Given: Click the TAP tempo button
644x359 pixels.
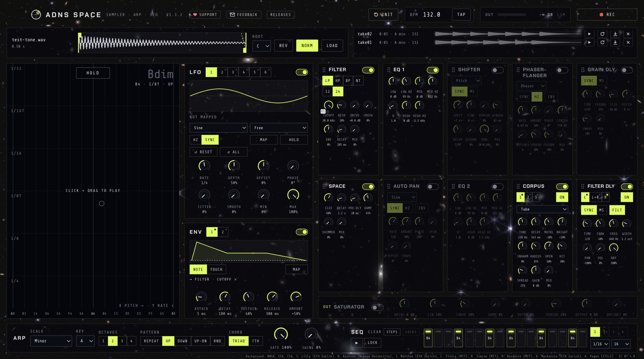Looking at the screenshot, I should tap(461, 15).
